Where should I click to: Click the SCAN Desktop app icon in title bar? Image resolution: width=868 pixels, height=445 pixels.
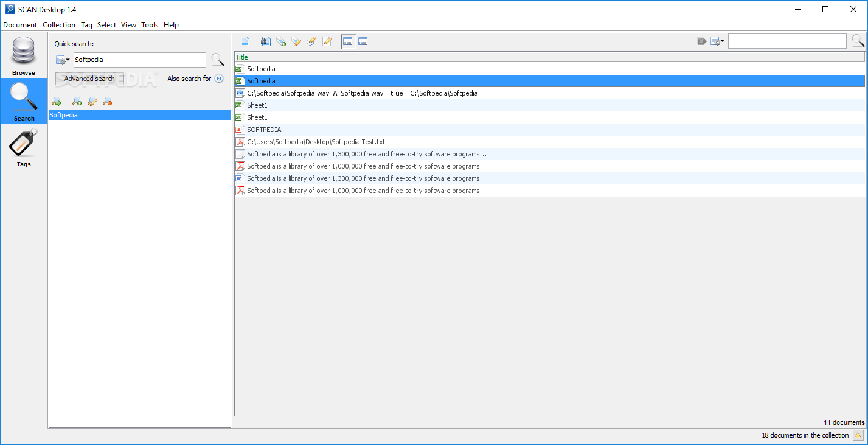click(x=10, y=9)
